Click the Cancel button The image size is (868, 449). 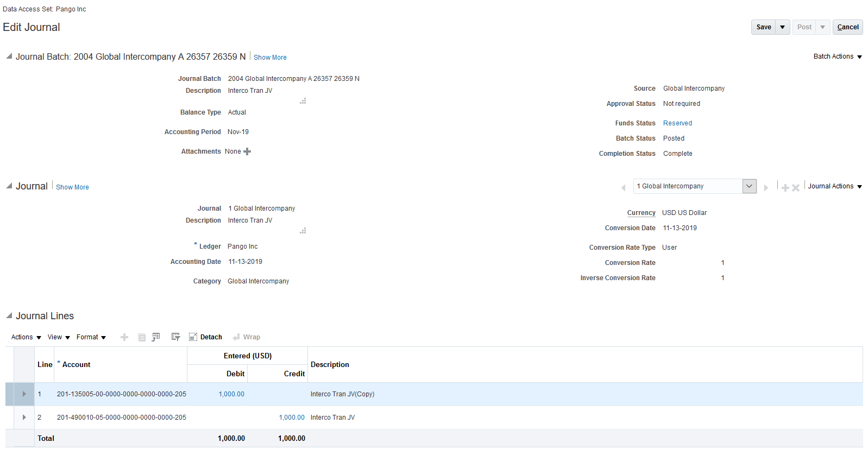(847, 27)
